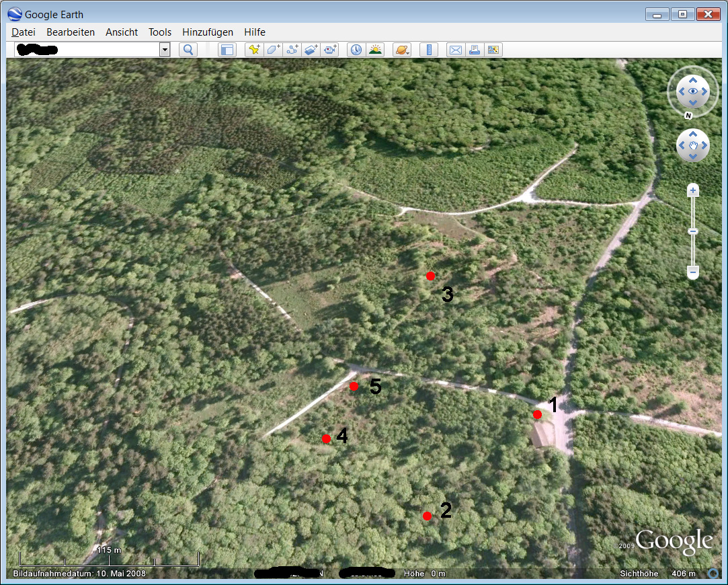Open the Tools menu

[160, 32]
